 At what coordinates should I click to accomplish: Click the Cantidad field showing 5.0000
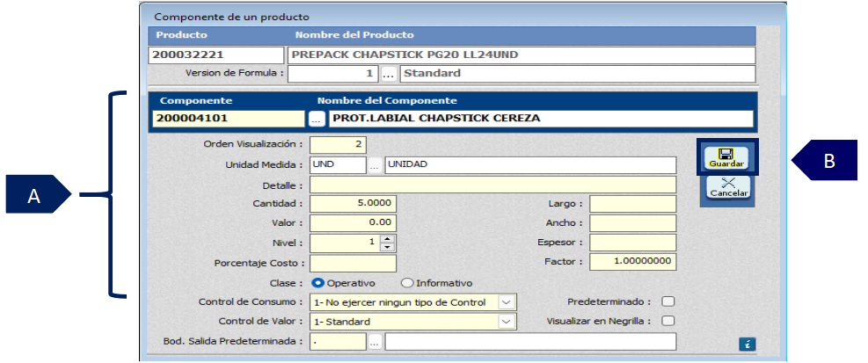(354, 204)
